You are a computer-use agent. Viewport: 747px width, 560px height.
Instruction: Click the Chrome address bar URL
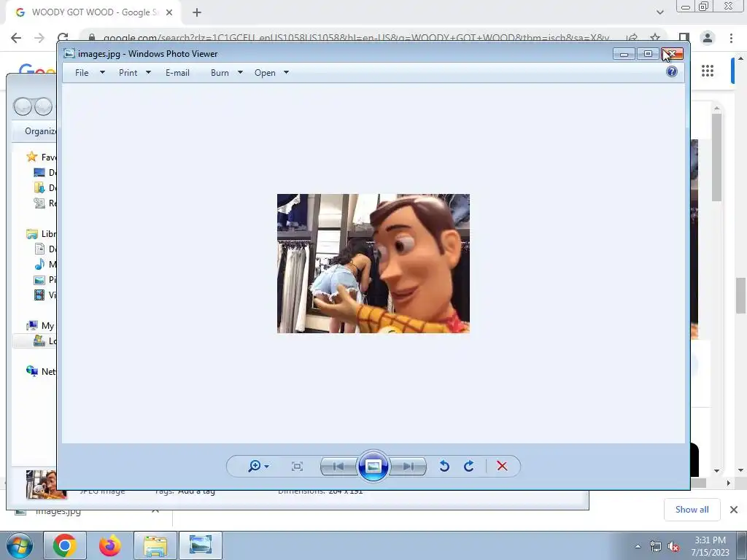[x=356, y=38]
